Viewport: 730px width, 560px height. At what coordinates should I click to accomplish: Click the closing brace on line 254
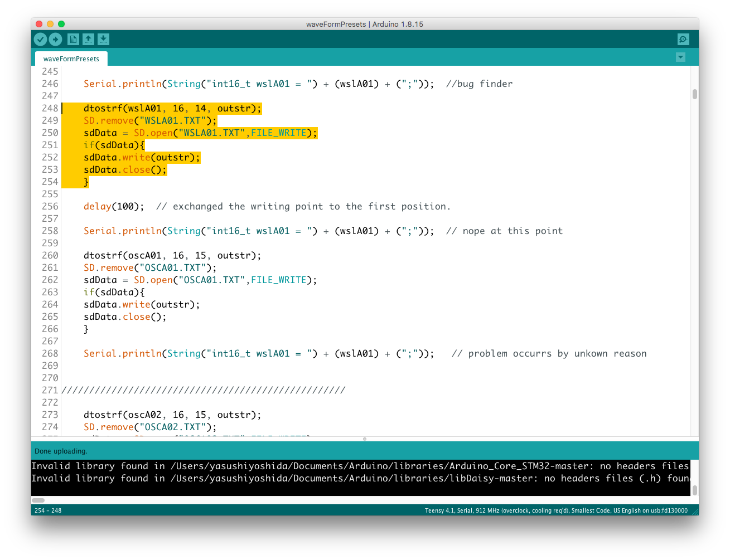click(x=86, y=182)
